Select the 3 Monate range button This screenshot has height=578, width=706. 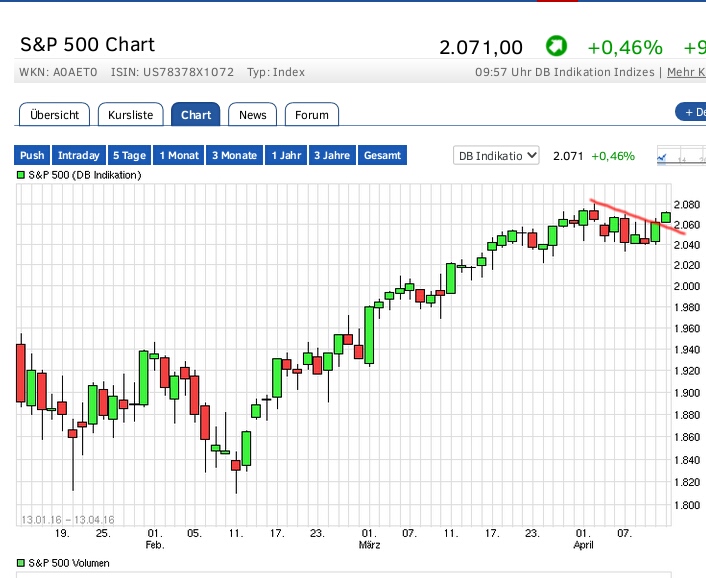click(x=235, y=155)
